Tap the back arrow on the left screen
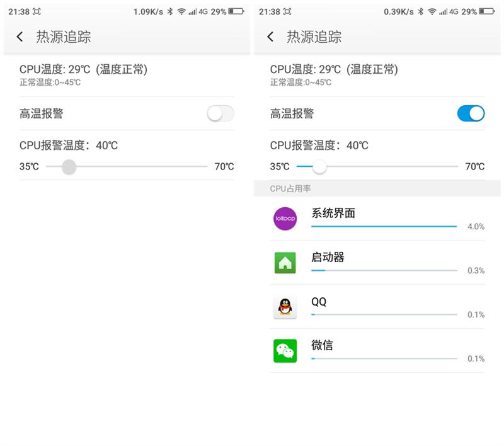The width and height of the screenshot is (504, 446). (x=19, y=37)
